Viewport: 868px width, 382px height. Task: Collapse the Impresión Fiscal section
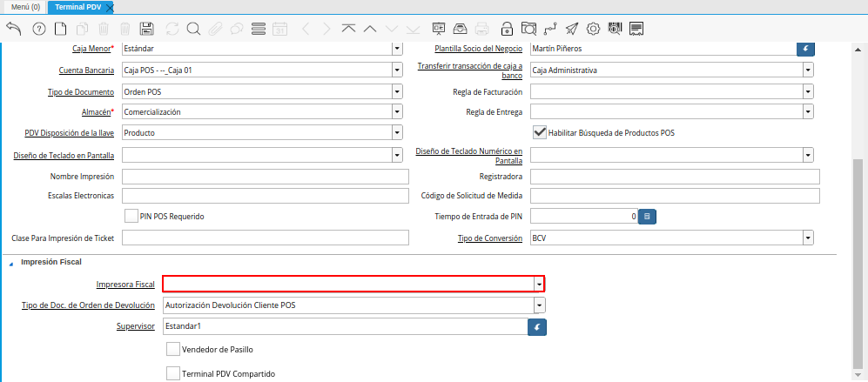point(11,264)
